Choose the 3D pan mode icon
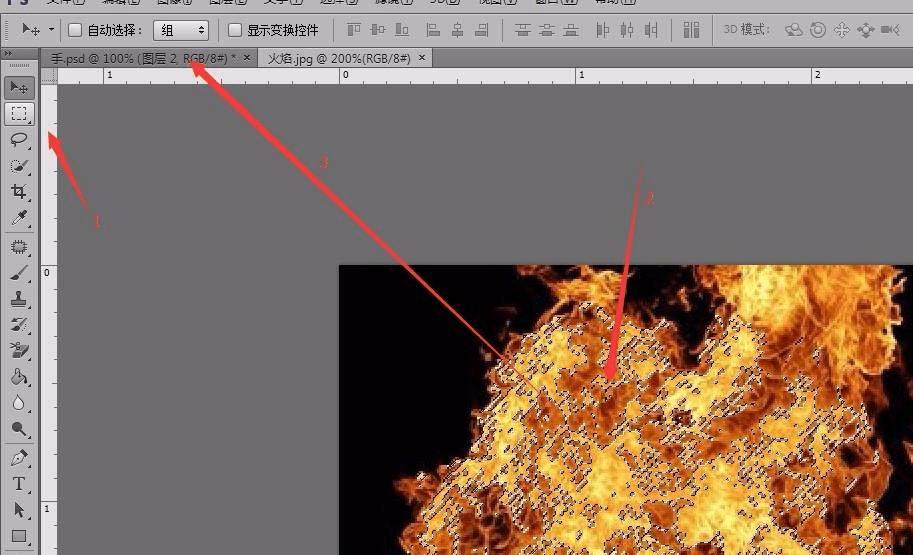This screenshot has height=555, width=913. [842, 30]
